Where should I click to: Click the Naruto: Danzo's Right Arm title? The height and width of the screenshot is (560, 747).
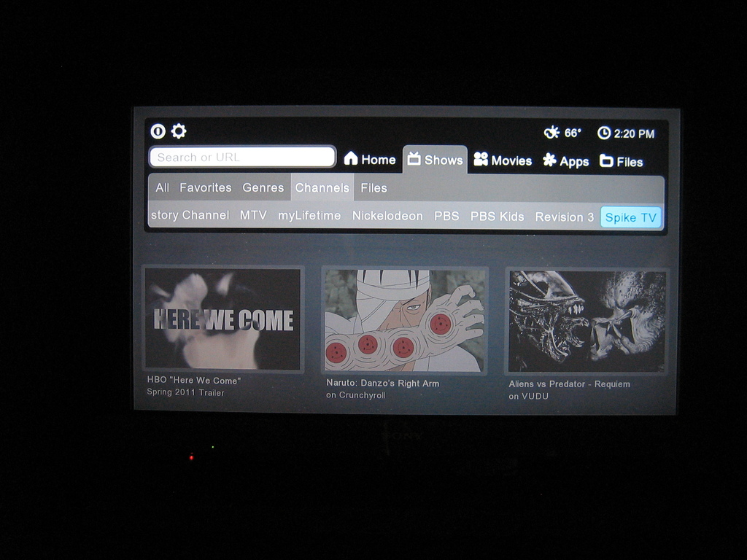point(382,383)
